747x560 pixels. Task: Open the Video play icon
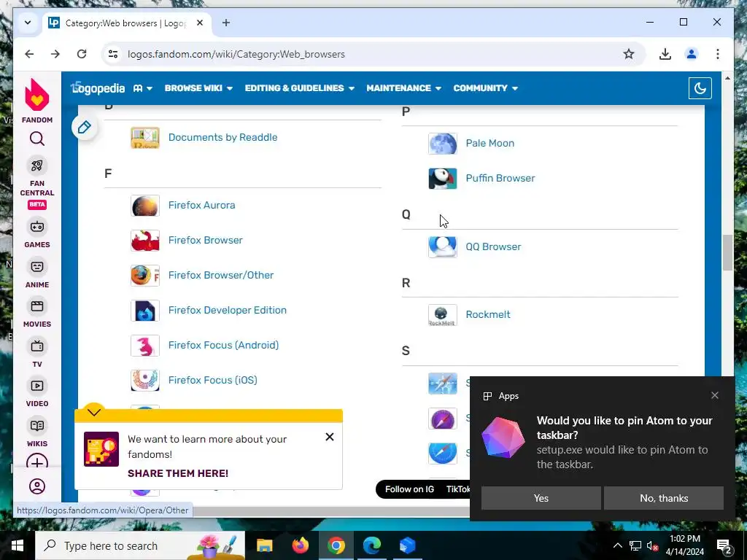click(x=37, y=386)
